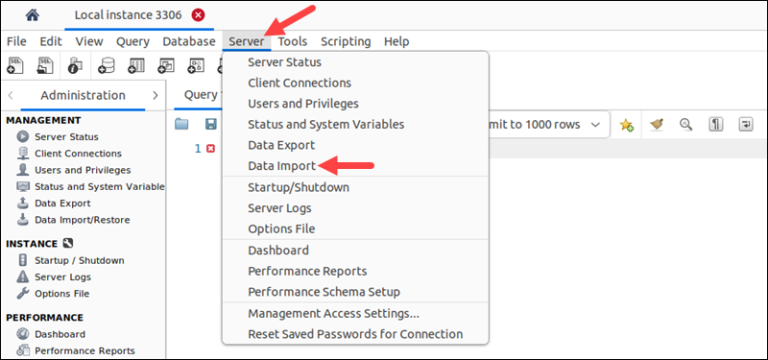This screenshot has height=360, width=768.
Task: Click the Client Connections icon in sidebar
Action: (23, 153)
